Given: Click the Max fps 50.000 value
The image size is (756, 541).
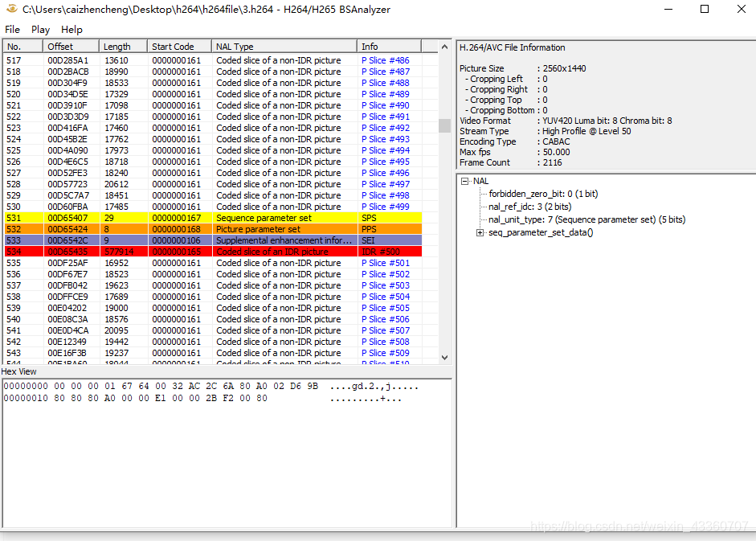Looking at the screenshot, I should (x=556, y=152).
